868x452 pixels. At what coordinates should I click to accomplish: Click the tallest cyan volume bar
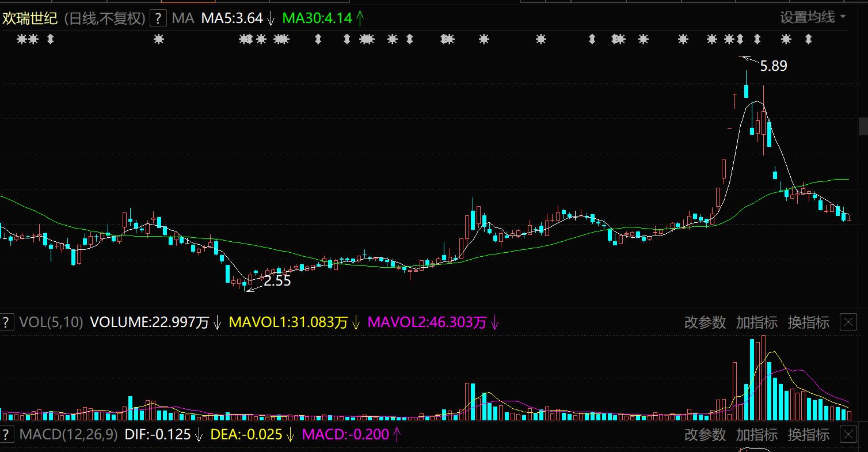pyautogui.click(x=752, y=380)
